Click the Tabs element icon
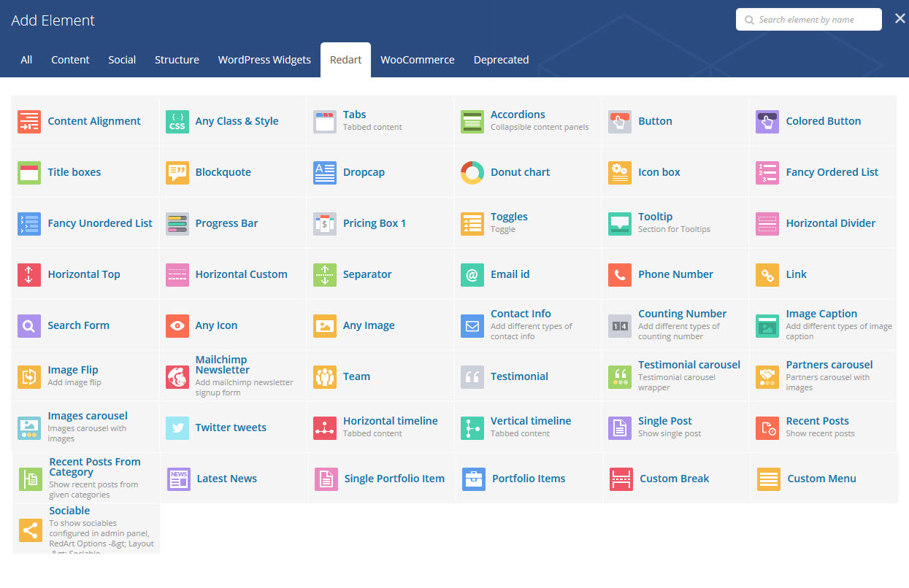The width and height of the screenshot is (909, 588). pos(325,122)
